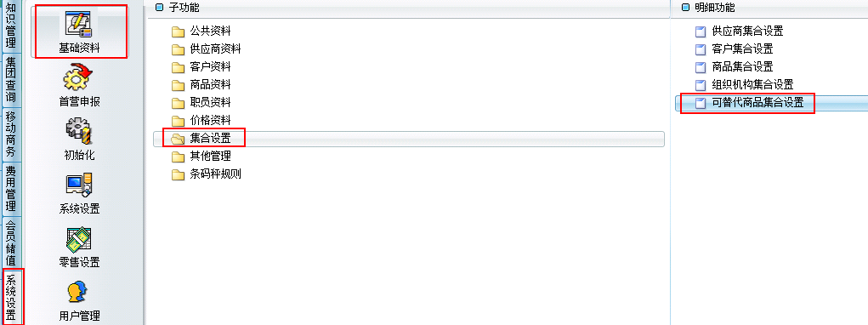868x325 pixels.
Task: Switch to the 知识管理 vertical tab
Action: [x=10, y=25]
